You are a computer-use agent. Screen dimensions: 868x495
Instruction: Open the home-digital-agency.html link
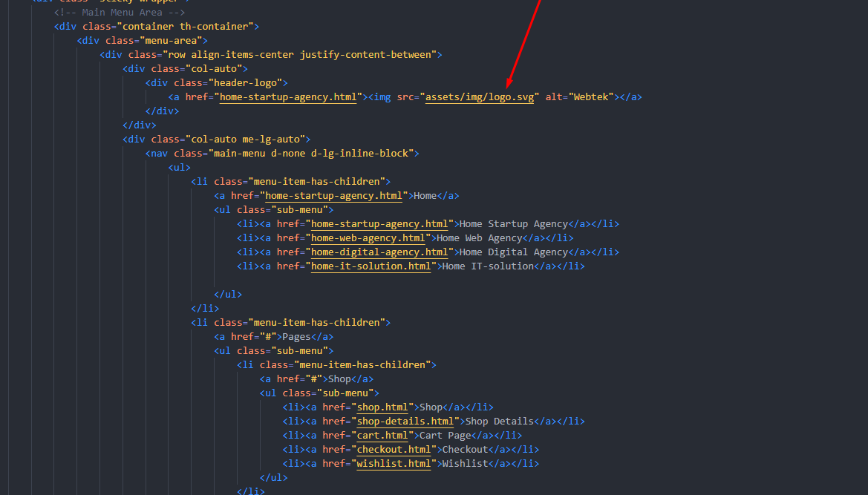click(x=379, y=252)
